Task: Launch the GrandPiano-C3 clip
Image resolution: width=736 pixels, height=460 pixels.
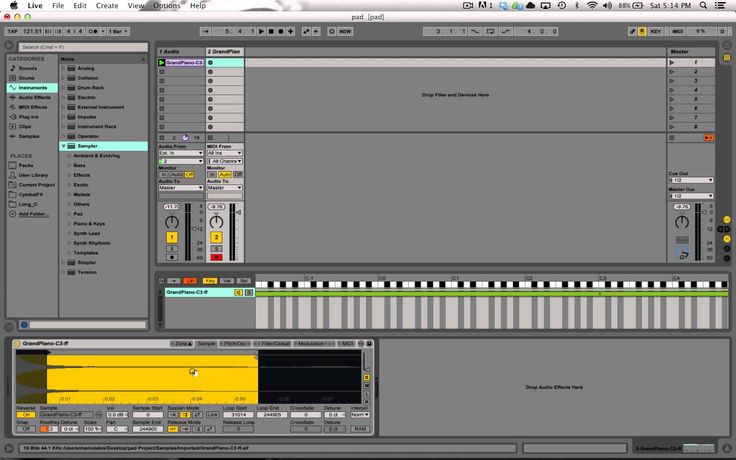Action: click(161, 62)
